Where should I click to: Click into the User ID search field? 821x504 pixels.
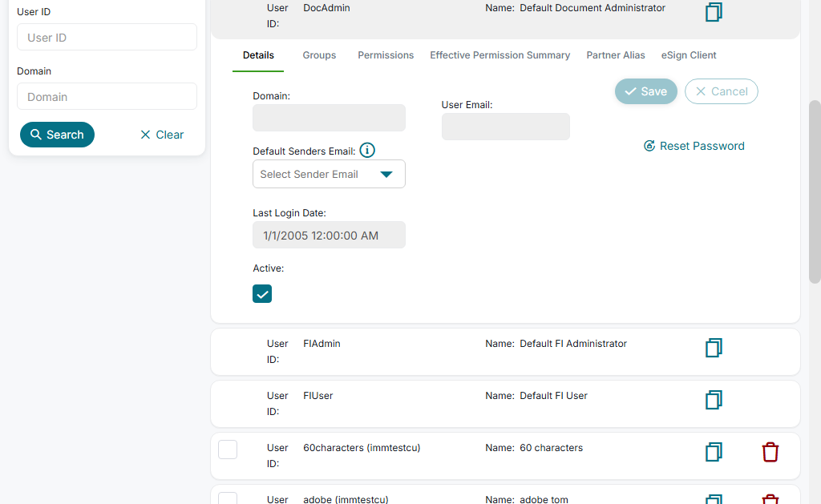tap(107, 37)
